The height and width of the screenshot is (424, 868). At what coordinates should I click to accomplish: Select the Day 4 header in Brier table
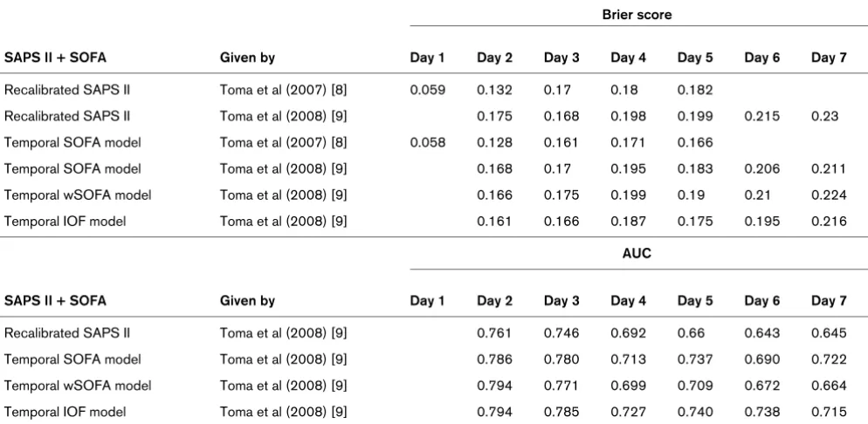point(628,58)
